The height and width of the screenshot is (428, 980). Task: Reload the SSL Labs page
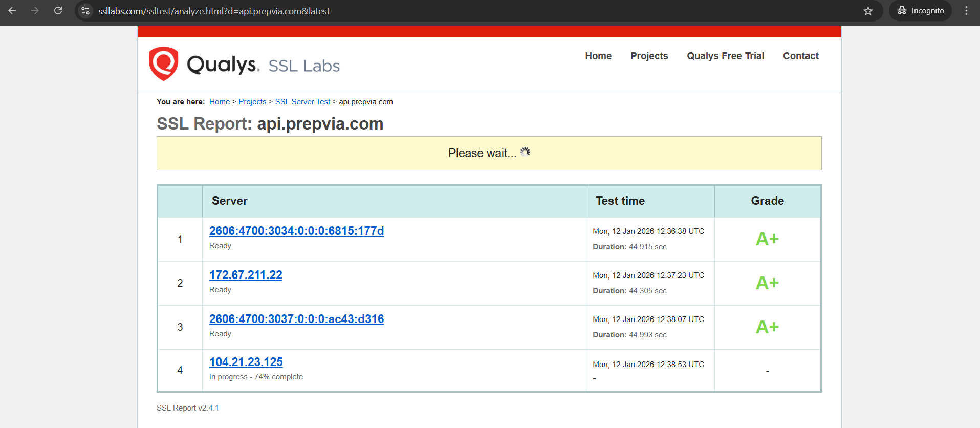58,11
